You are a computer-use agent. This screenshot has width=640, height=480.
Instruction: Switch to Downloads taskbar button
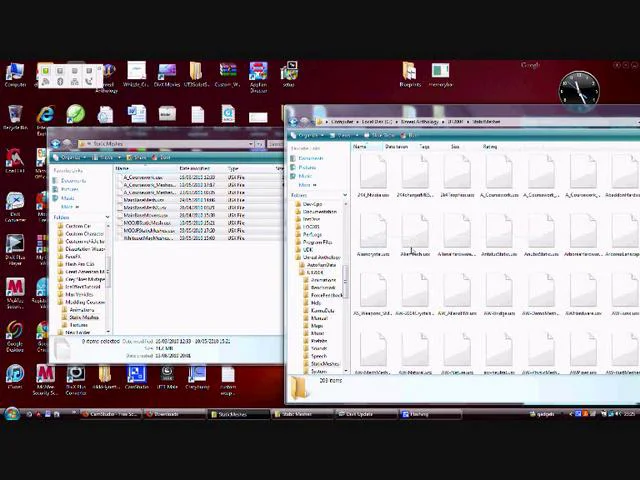[175, 414]
